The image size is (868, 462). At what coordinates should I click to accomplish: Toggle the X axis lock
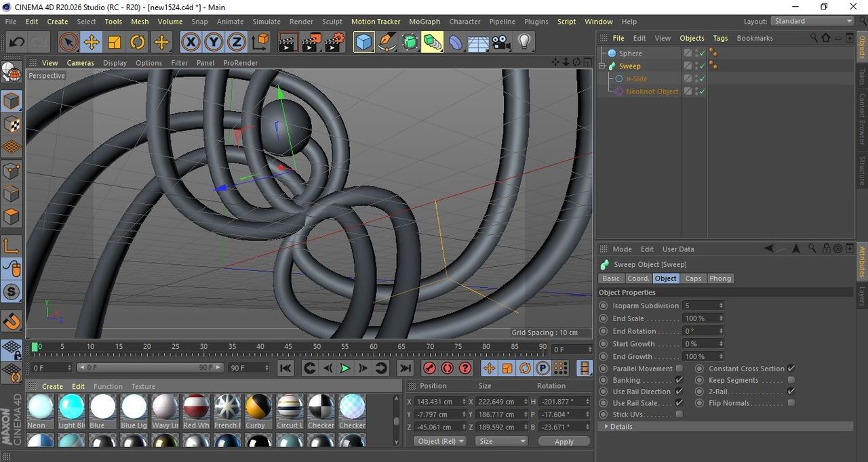coord(191,43)
